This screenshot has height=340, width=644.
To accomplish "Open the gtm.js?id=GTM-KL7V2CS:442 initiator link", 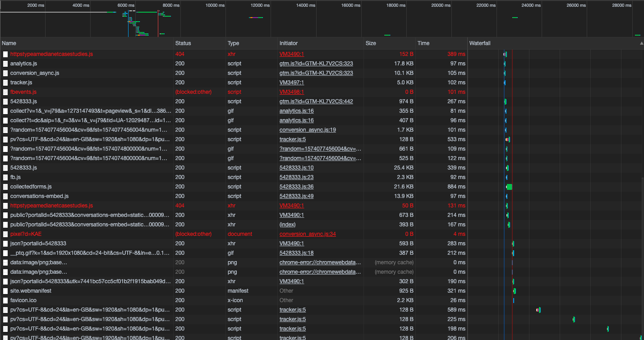I will (x=316, y=101).
